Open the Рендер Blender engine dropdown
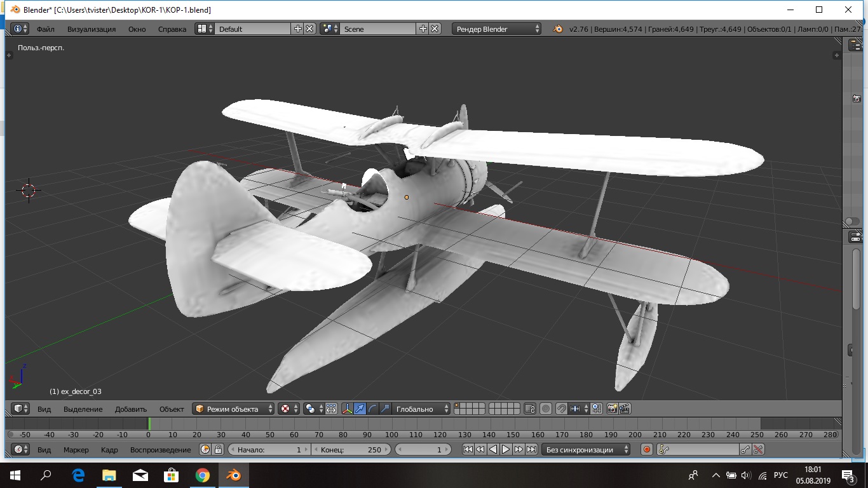 tap(497, 29)
